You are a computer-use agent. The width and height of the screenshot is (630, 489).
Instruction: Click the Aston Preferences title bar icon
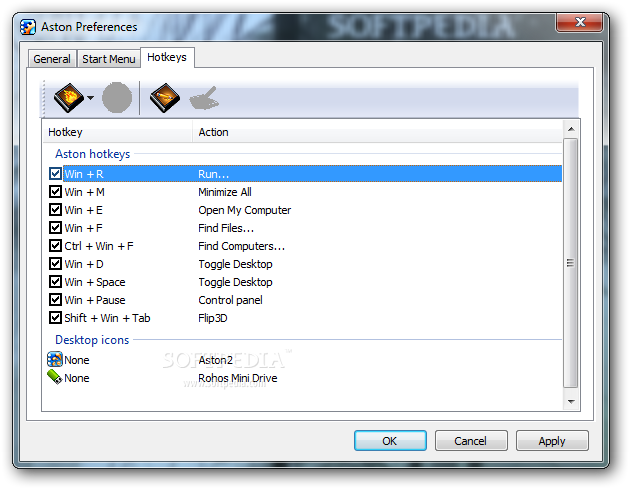pos(28,27)
